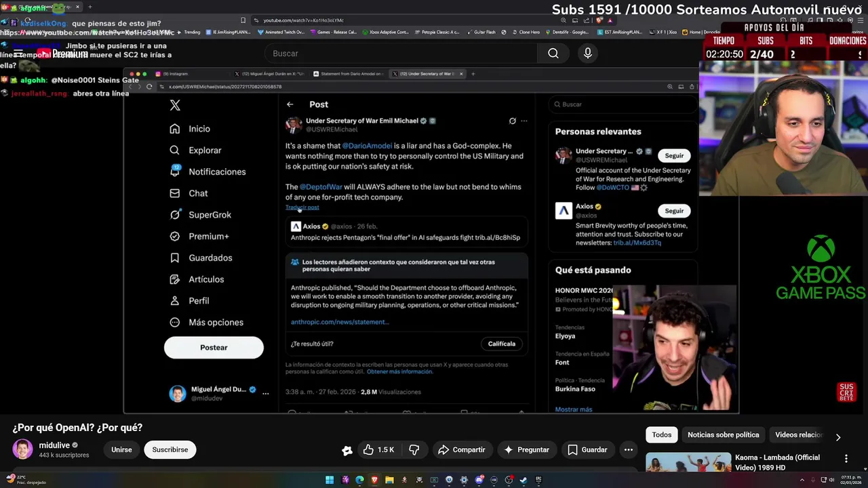Switch to Statement from Dario Amodei tab

[348, 74]
